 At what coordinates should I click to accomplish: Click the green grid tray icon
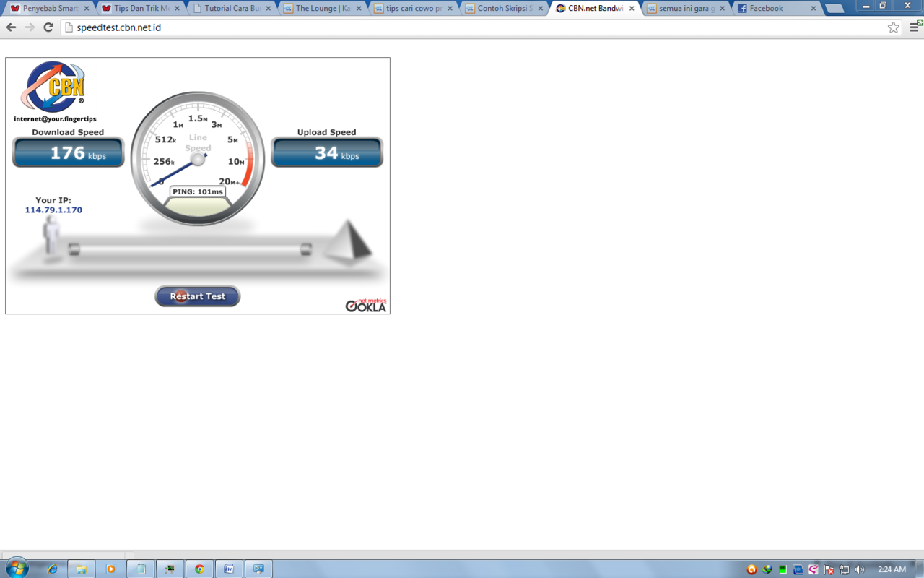(x=783, y=569)
